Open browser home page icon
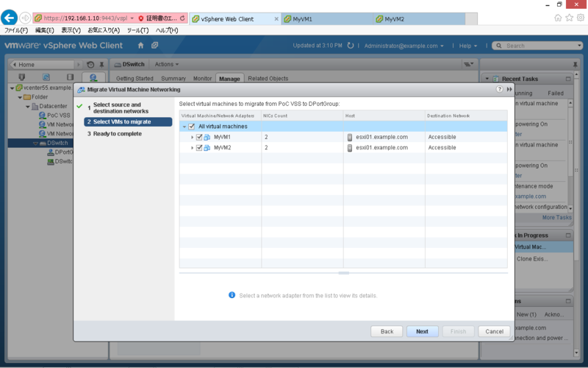 click(x=558, y=18)
